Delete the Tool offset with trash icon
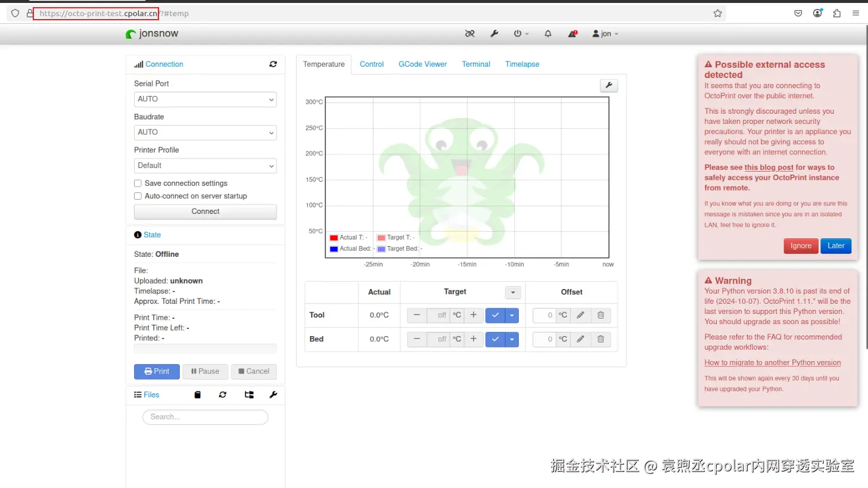The width and height of the screenshot is (868, 488). click(601, 315)
